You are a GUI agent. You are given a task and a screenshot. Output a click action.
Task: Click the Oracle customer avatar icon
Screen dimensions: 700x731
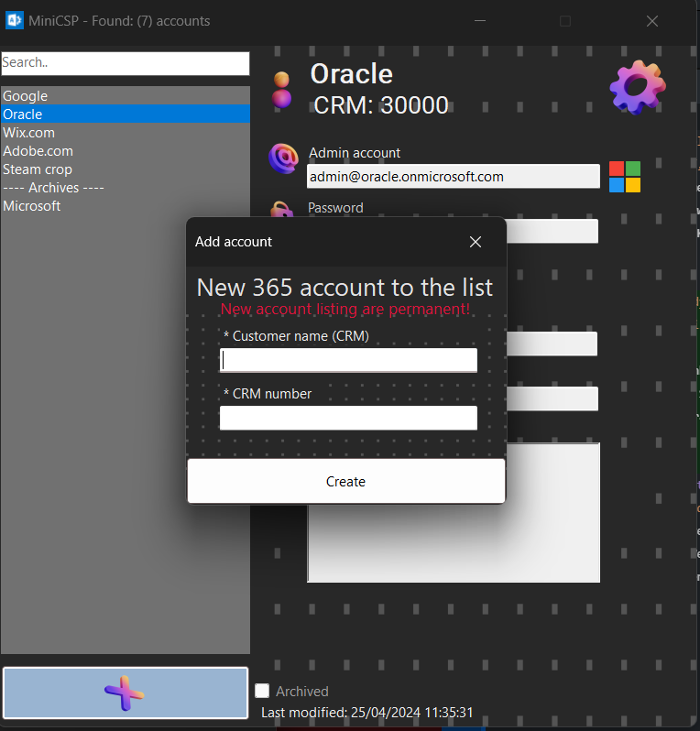tap(281, 90)
